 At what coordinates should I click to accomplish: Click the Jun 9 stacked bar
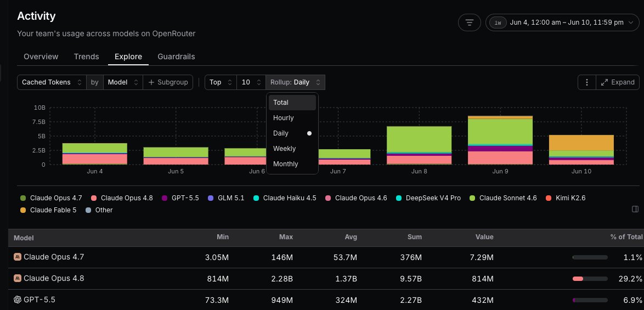(500, 140)
